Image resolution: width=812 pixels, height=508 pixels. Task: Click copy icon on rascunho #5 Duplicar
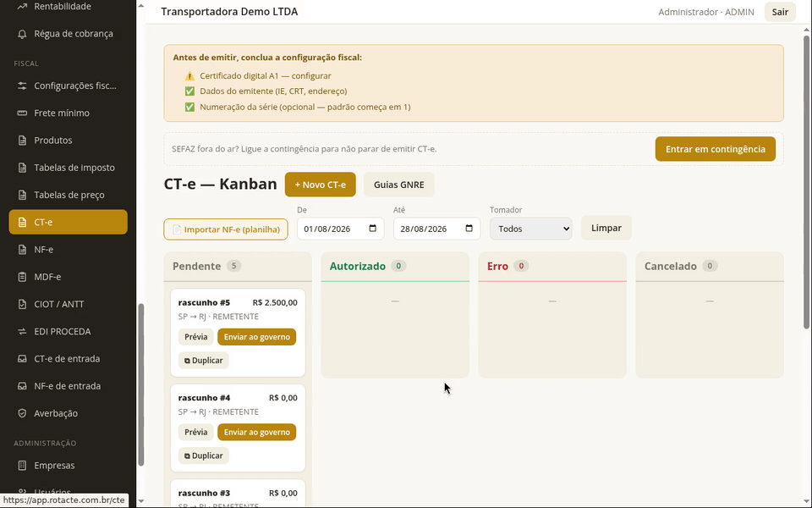[x=188, y=361]
